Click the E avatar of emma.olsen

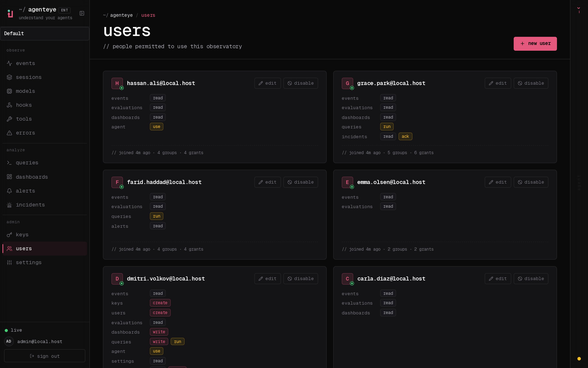347,182
